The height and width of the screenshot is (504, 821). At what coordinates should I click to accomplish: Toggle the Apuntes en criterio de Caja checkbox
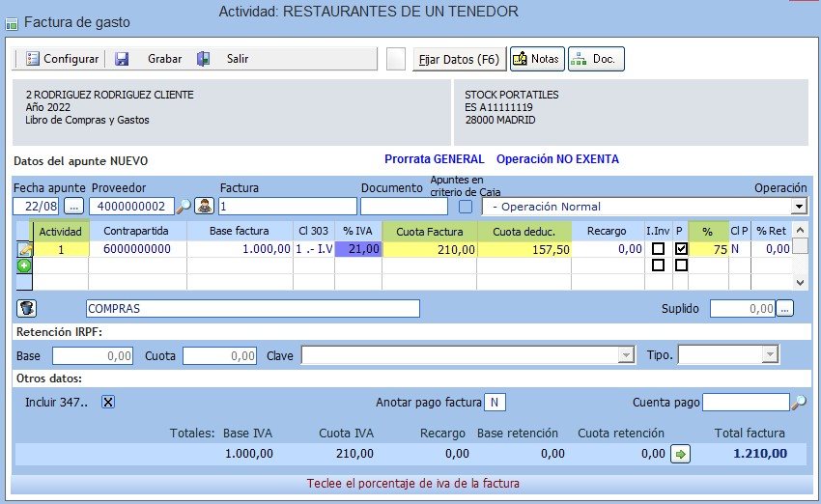point(466,206)
